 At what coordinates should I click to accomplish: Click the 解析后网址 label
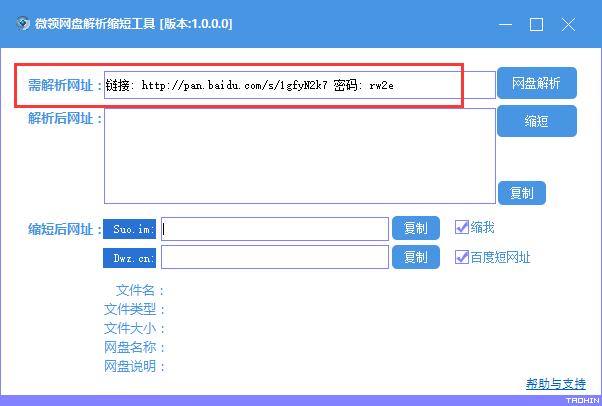pos(65,118)
